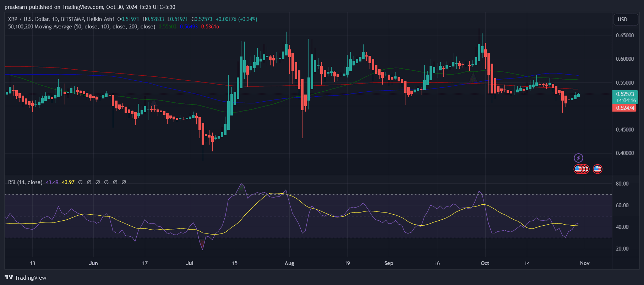
Task: Click the 20.00 RSI axis label
Action: pos(622,249)
